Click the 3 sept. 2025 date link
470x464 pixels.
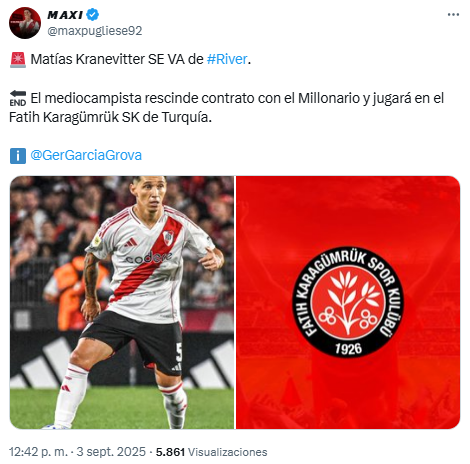[x=111, y=452]
